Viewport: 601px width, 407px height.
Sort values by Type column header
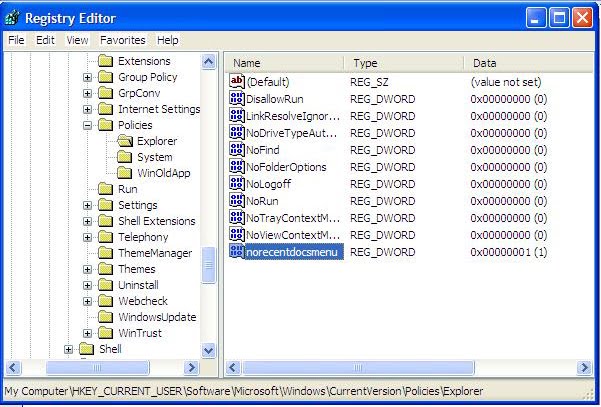coord(404,63)
